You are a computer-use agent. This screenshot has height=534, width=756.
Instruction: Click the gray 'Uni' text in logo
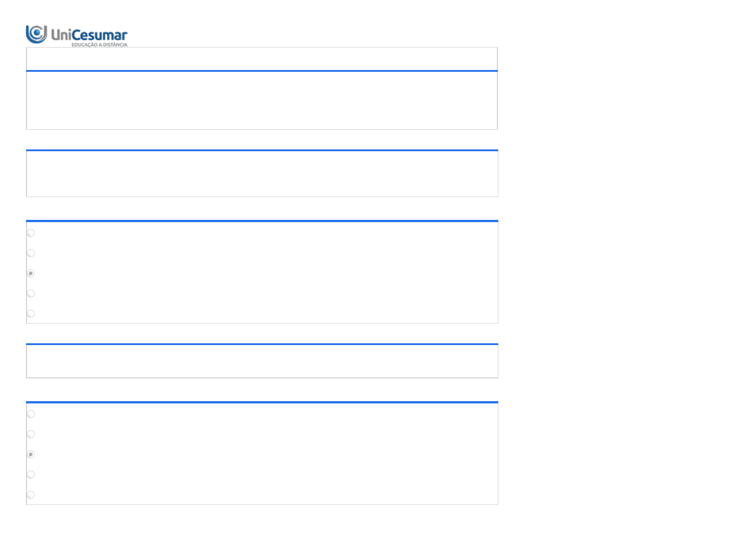(61, 35)
